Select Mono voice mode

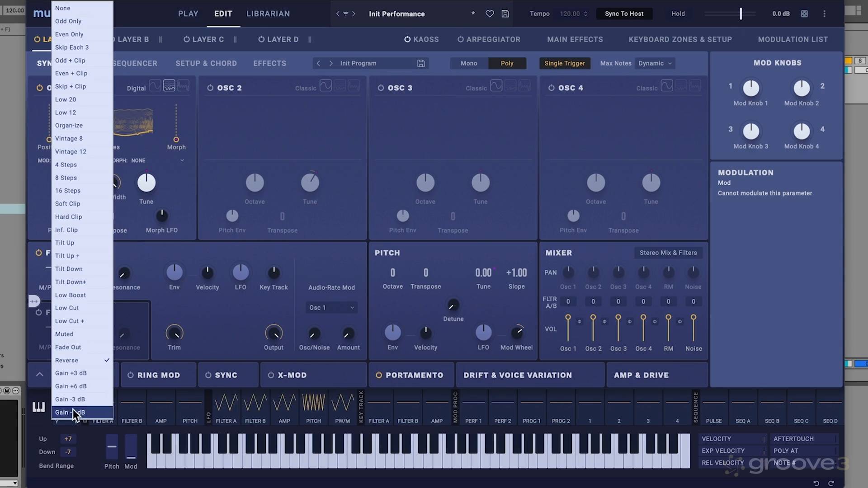coord(469,63)
